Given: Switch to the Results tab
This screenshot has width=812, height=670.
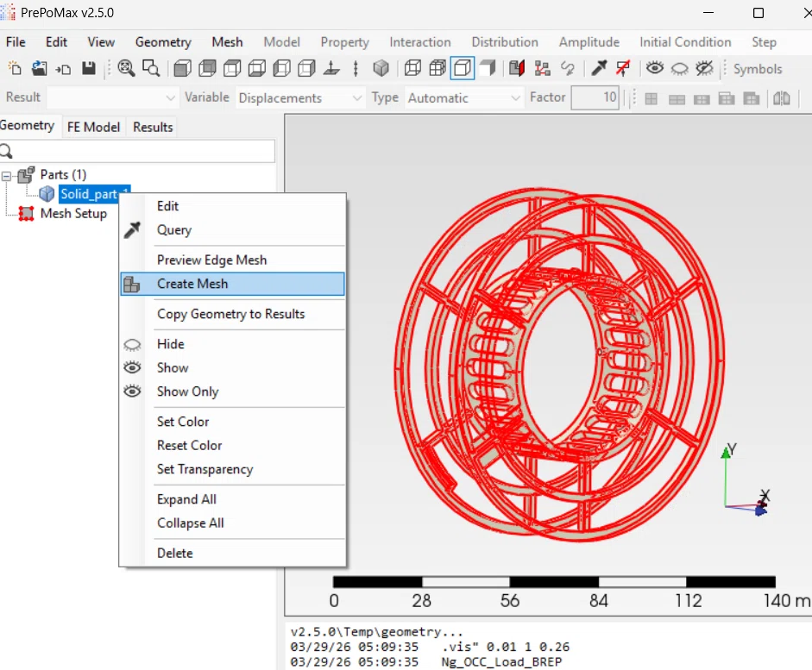Looking at the screenshot, I should click(x=153, y=127).
